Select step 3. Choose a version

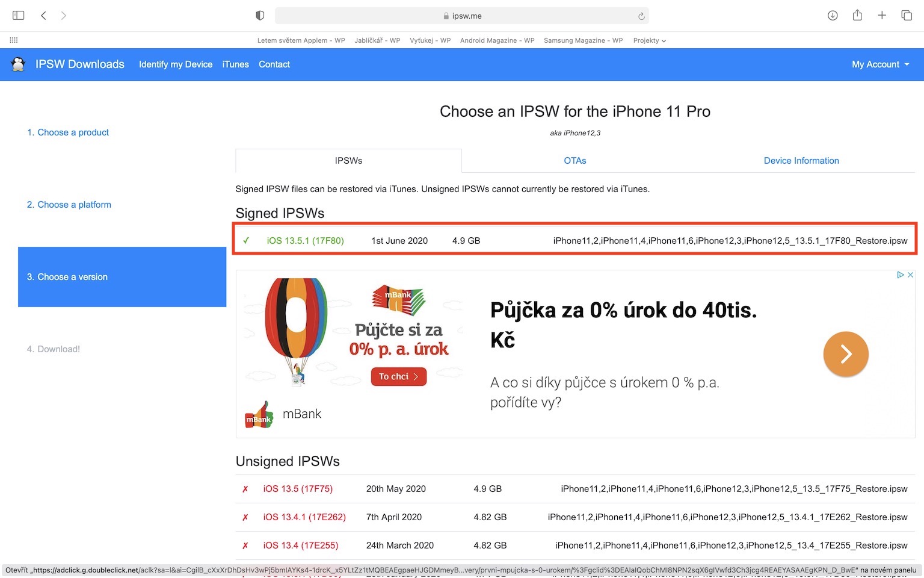[x=122, y=277]
